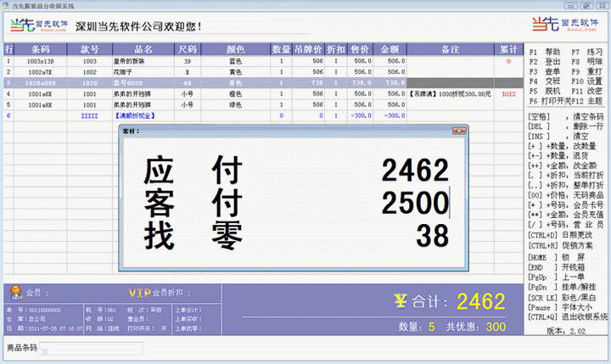
Task: Click the F1 帮助 help shortcut
Action: coord(544,52)
